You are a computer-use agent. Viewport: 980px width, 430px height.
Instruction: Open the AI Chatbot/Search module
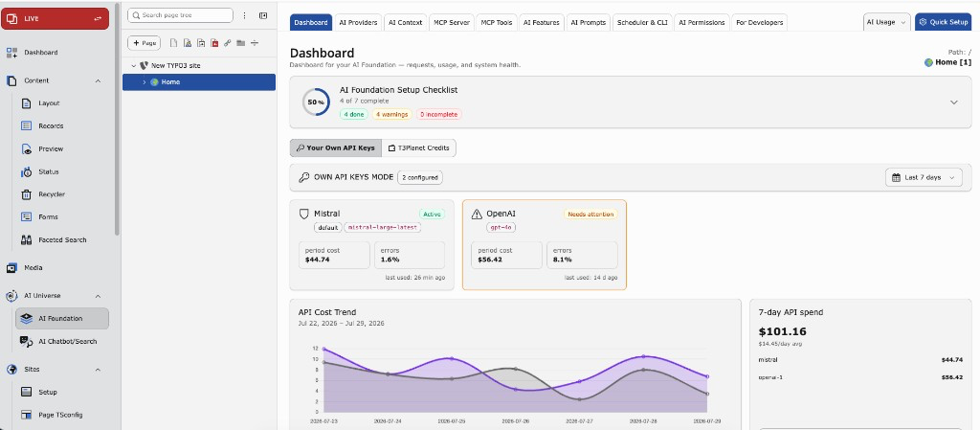point(61,341)
